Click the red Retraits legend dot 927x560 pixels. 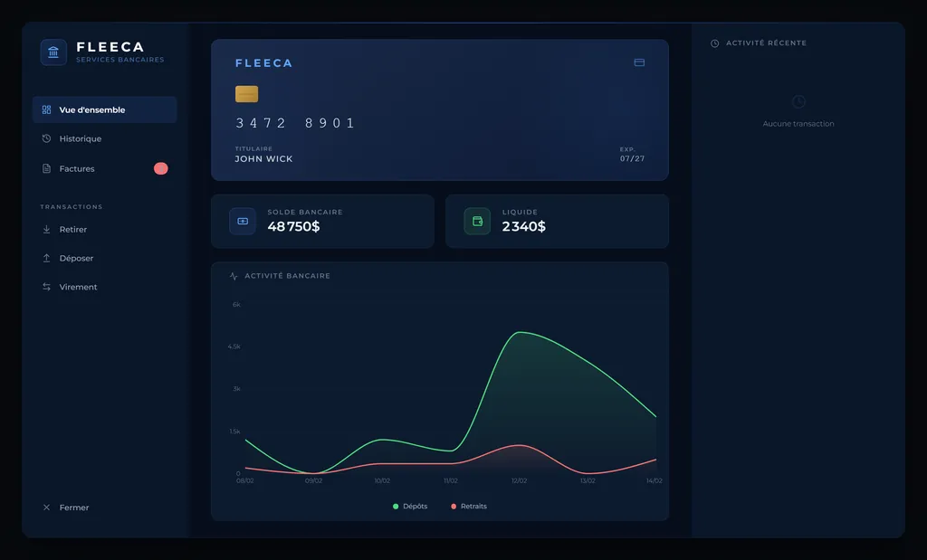pyautogui.click(x=454, y=507)
